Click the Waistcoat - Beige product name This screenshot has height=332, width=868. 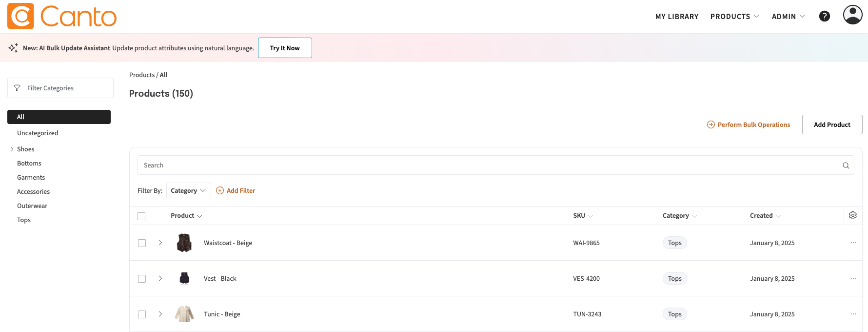click(x=228, y=243)
